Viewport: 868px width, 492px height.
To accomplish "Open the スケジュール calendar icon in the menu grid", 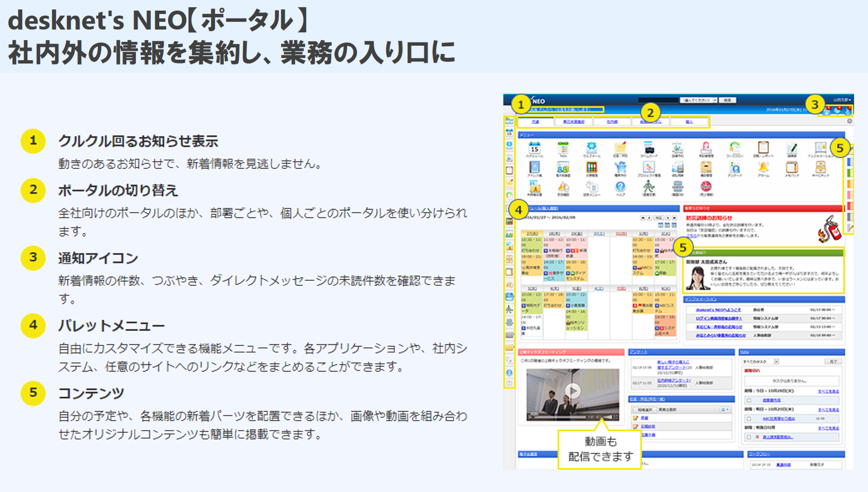I will 534,149.
